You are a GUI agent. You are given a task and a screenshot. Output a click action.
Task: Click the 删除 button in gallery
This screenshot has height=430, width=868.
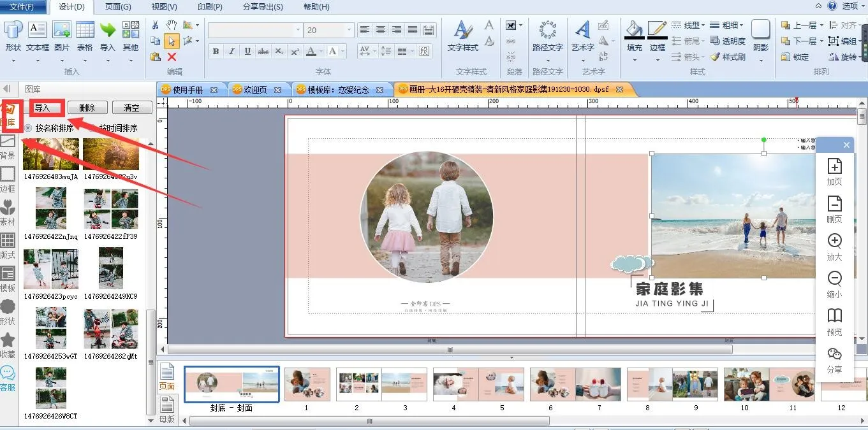click(87, 108)
